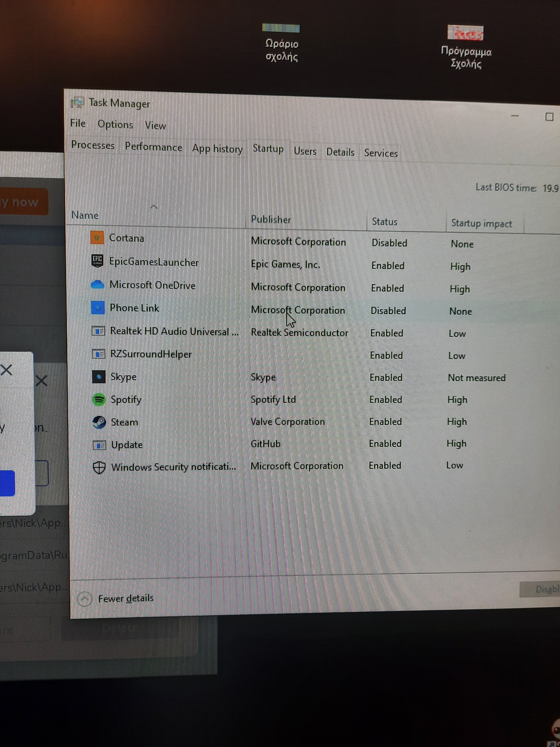Image resolution: width=560 pixels, height=747 pixels.
Task: Switch to the Performance tab
Action: [154, 147]
